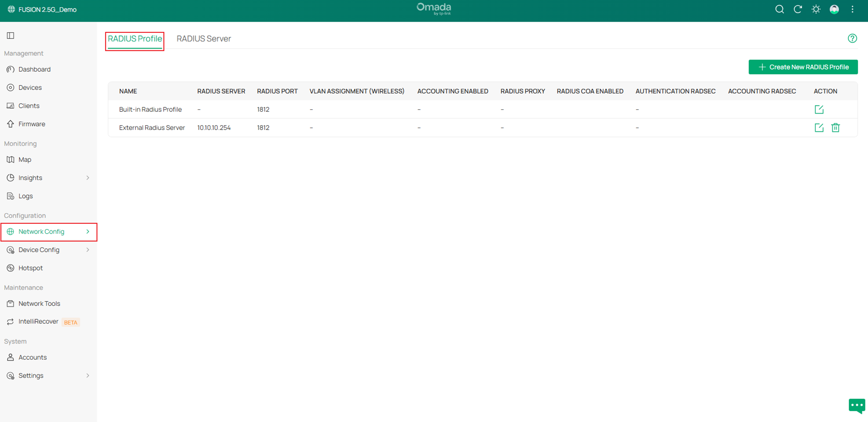Click the refresh icon in header
This screenshot has width=868, height=422.
click(x=798, y=9)
